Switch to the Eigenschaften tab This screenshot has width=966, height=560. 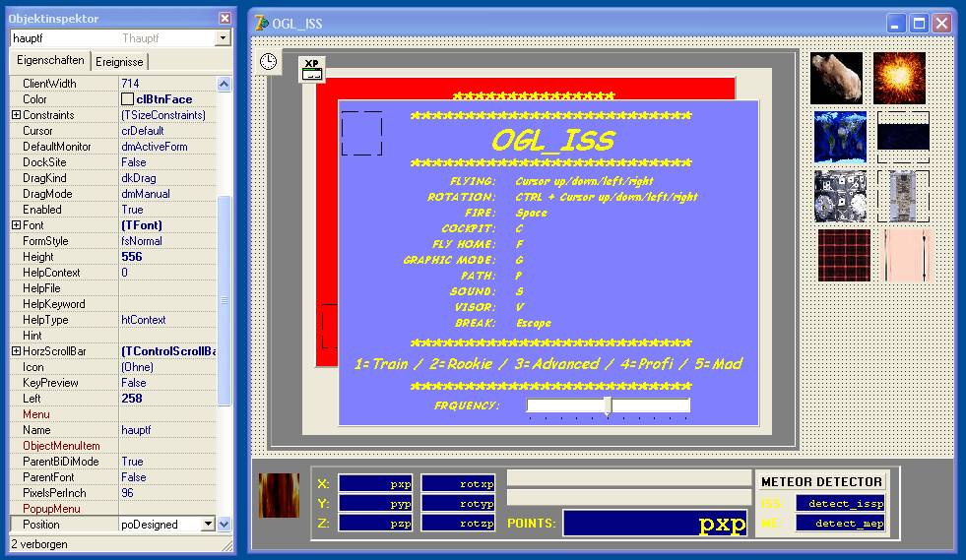click(50, 60)
